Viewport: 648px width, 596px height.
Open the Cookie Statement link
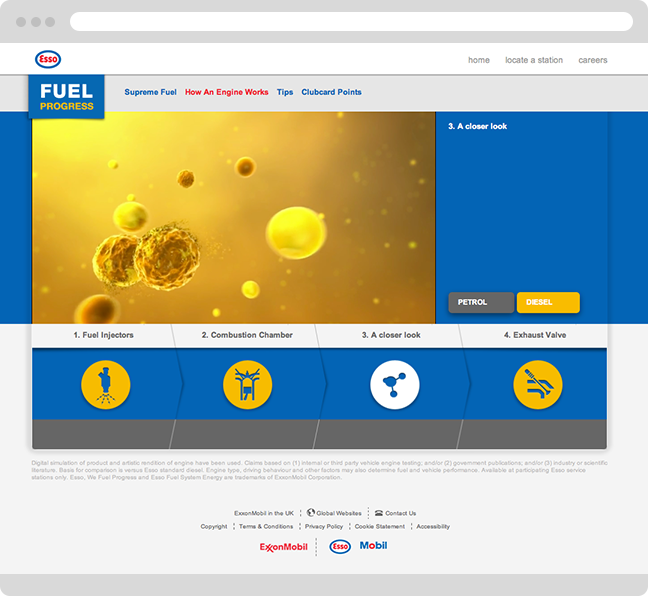click(380, 527)
